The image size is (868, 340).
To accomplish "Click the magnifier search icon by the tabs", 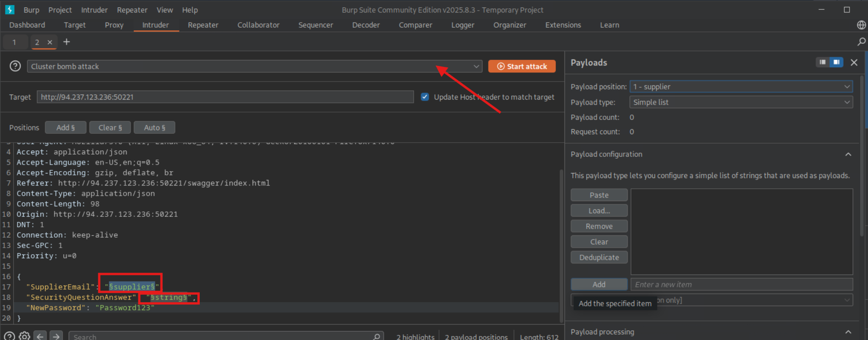I will [x=861, y=42].
